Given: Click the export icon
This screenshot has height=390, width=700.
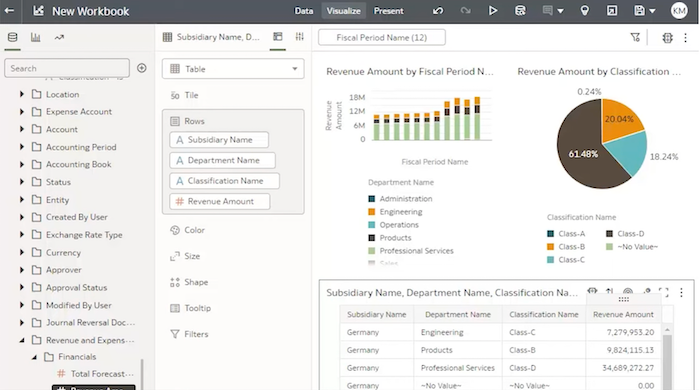Looking at the screenshot, I should tap(612, 11).
